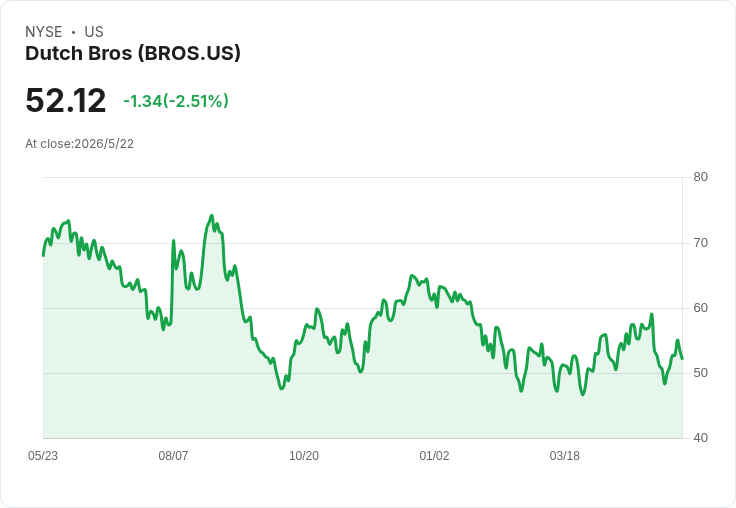Click the Dutch Bros (BROS.US) title
Viewport: 736px width, 508px height.
pos(133,54)
